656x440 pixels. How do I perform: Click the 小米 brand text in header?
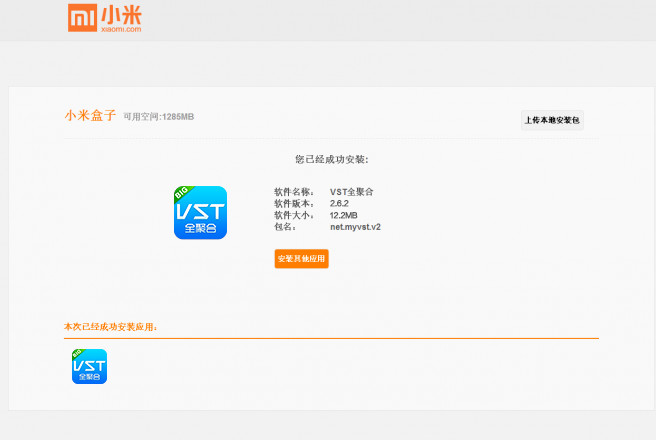(121, 15)
